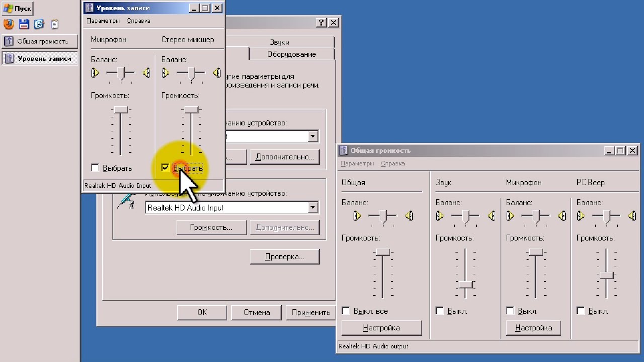Click the Общая громкость title bar icon
The width and height of the screenshot is (644, 362).
344,150
